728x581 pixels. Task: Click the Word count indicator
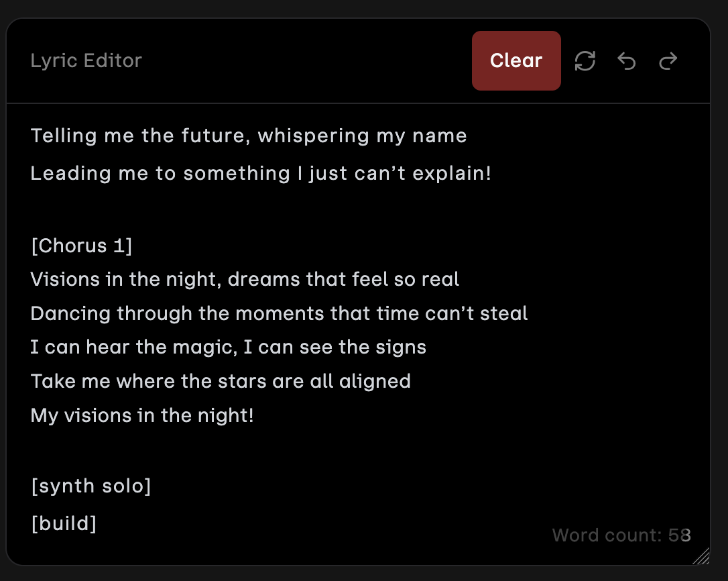point(621,535)
